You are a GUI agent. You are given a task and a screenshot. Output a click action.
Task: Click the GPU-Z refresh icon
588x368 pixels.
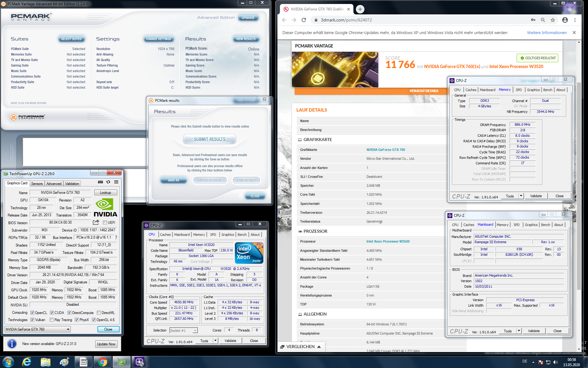(x=108, y=182)
